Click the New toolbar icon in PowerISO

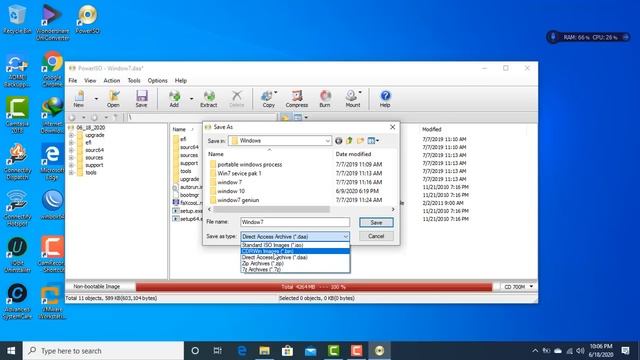(79, 99)
